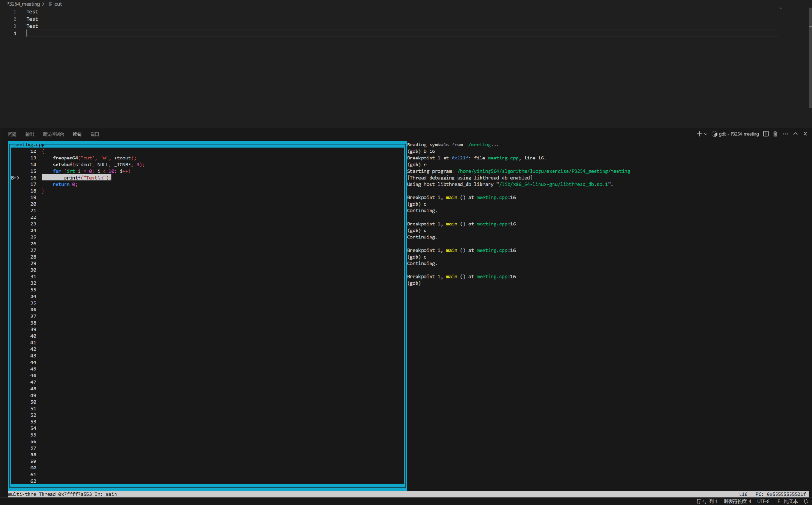812x505 pixels.
Task: Click the freopen64 line in gdb source view
Action: click(x=94, y=158)
